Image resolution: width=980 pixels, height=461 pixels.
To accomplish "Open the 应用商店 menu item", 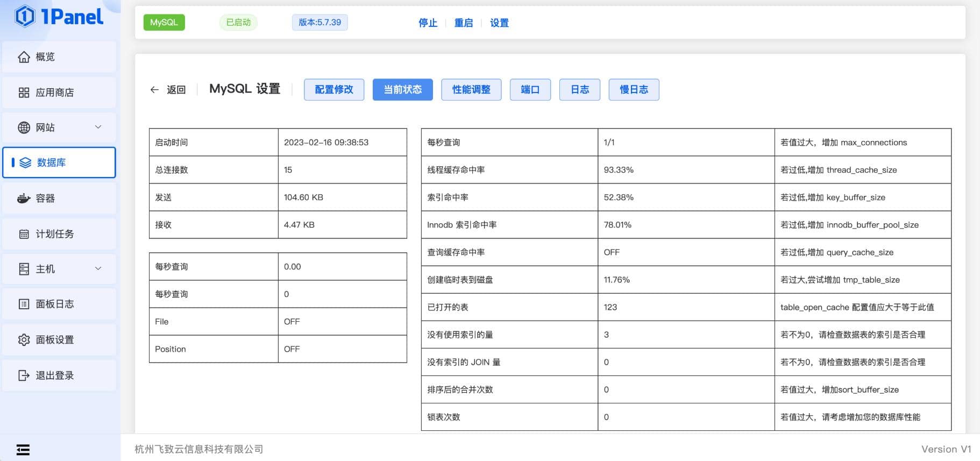I will coord(59,92).
